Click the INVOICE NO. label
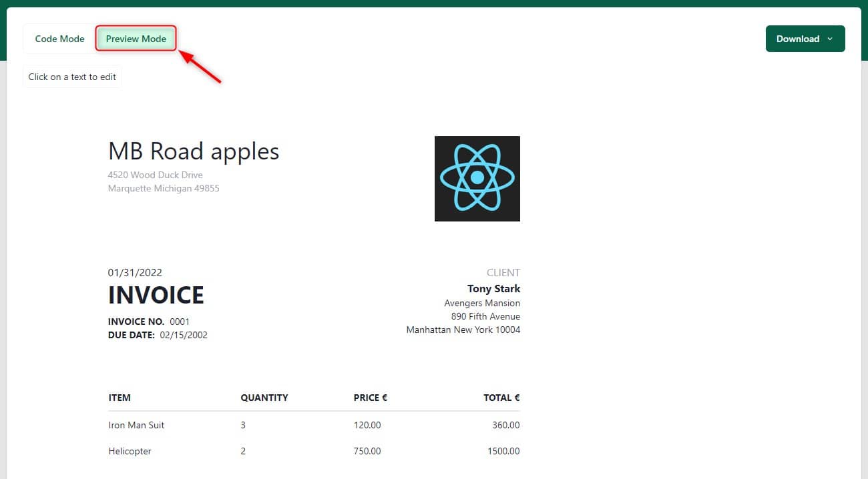This screenshot has height=479, width=868. pos(136,322)
